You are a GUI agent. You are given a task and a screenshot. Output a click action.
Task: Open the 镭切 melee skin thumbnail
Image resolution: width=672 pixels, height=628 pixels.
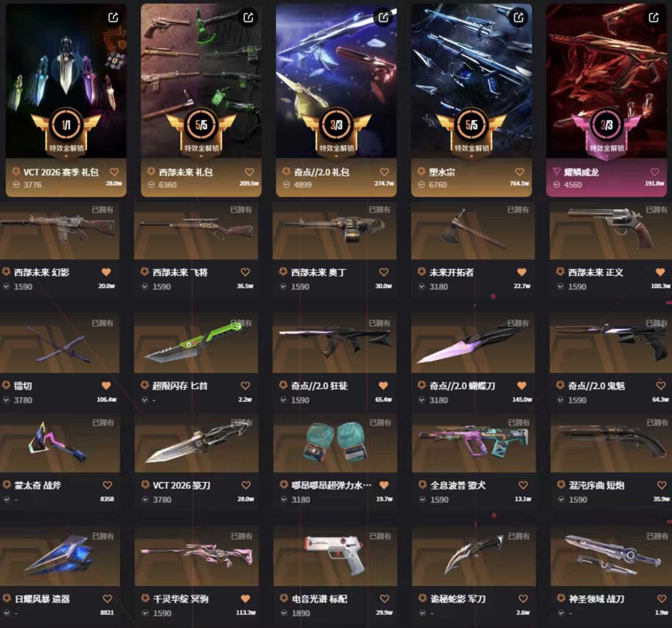[x=60, y=344]
